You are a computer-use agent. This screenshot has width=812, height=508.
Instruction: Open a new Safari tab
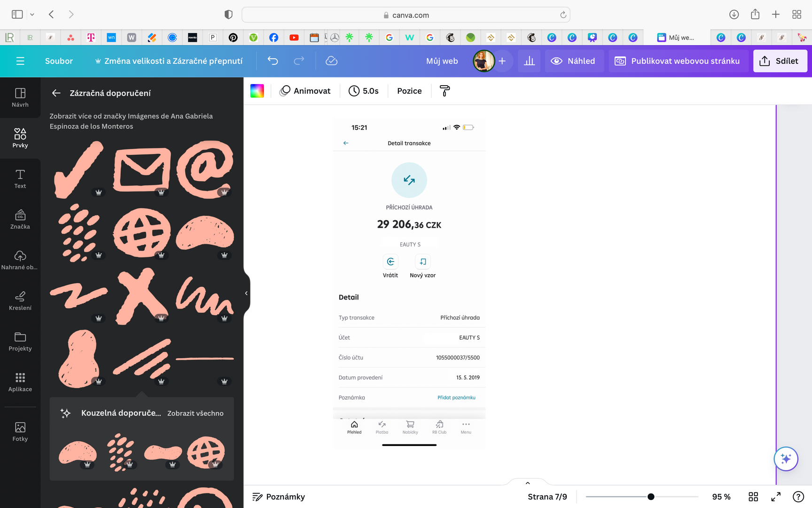click(x=776, y=15)
